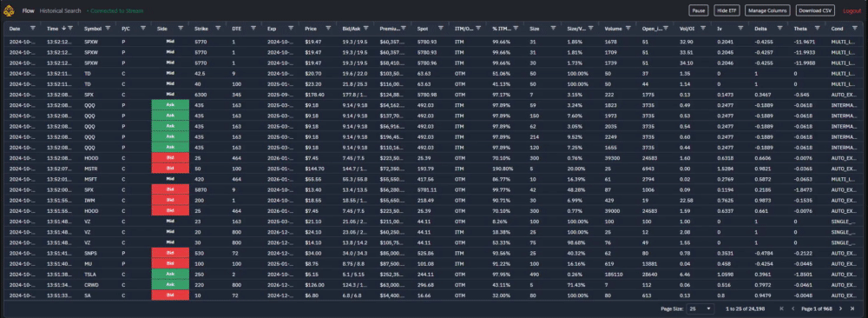Open filter icon on Price column
Viewport: 868px width, 318px height.
point(328,28)
